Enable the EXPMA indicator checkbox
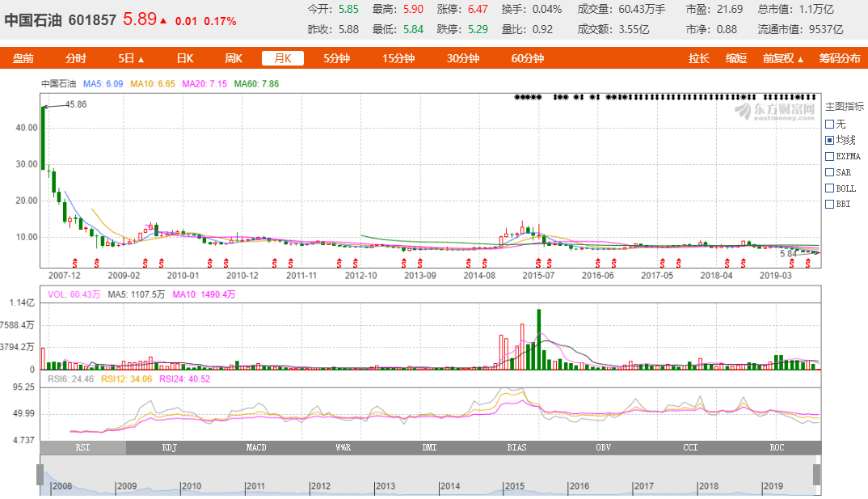 (829, 156)
